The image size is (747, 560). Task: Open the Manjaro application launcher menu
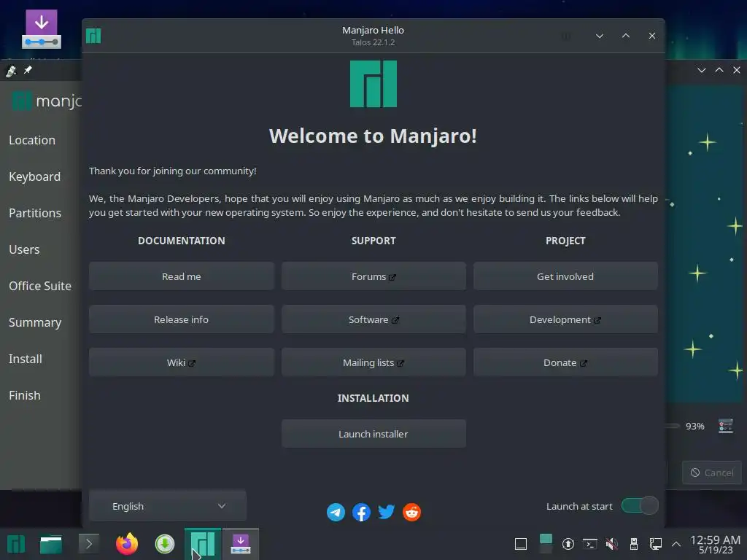[16, 544]
